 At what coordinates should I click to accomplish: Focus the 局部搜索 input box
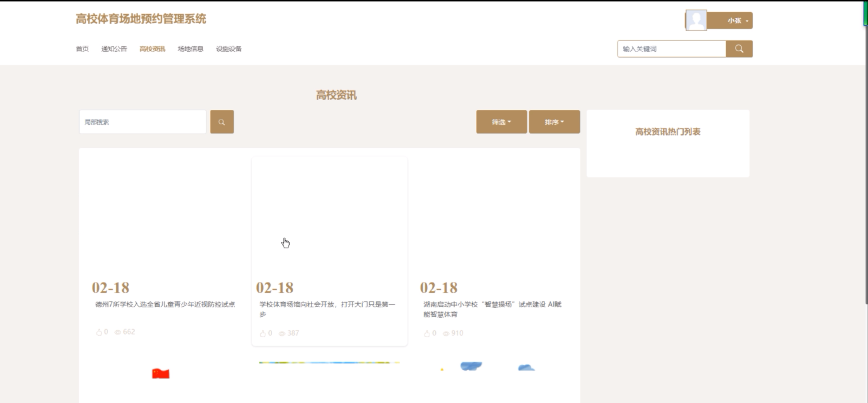[142, 122]
